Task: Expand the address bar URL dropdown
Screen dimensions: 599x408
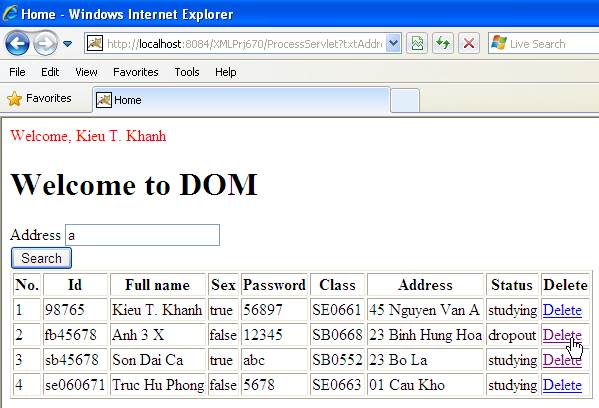Action: 393,44
